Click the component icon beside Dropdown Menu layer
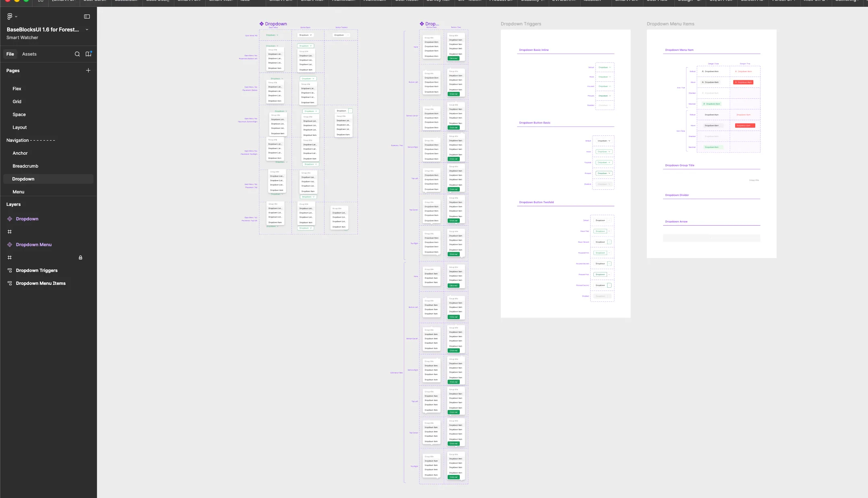This screenshot has width=868, height=498. pyautogui.click(x=10, y=245)
